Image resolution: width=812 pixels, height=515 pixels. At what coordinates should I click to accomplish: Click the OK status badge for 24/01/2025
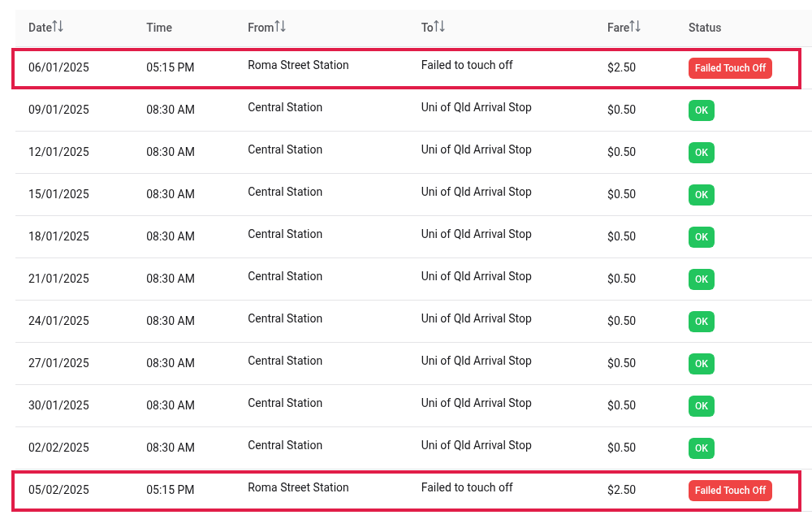[702, 321]
